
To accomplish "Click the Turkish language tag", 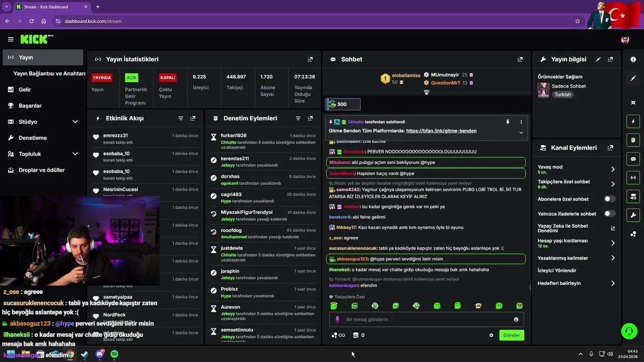I will [562, 95].
